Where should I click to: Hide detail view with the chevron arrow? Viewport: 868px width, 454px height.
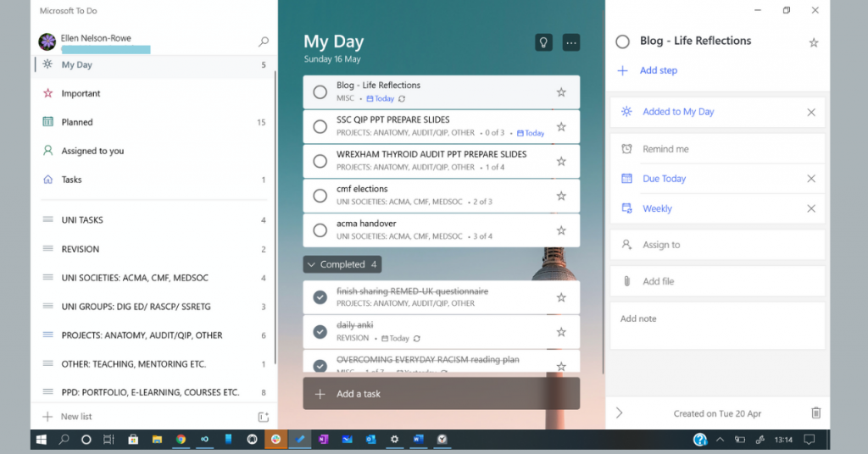(x=620, y=413)
